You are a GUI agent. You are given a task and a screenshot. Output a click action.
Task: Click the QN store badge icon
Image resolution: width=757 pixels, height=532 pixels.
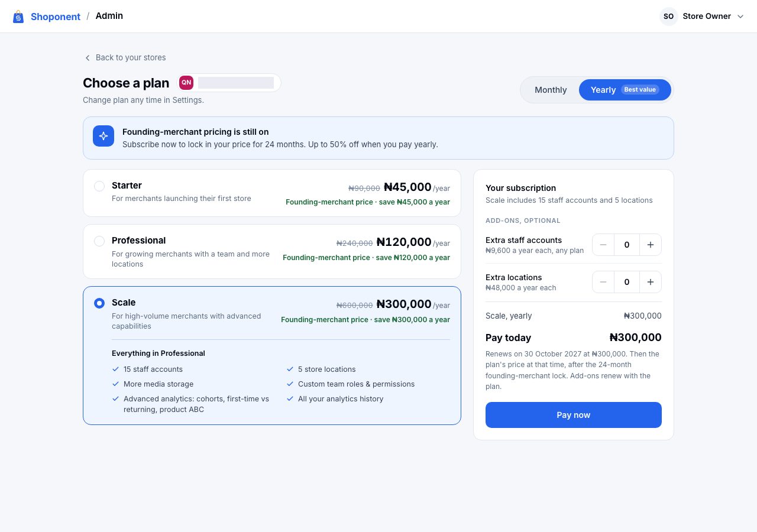tap(186, 83)
